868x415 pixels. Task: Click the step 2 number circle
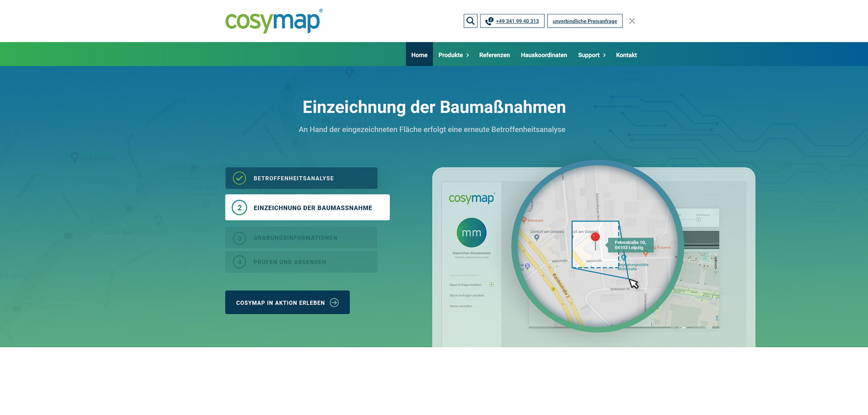coord(239,207)
